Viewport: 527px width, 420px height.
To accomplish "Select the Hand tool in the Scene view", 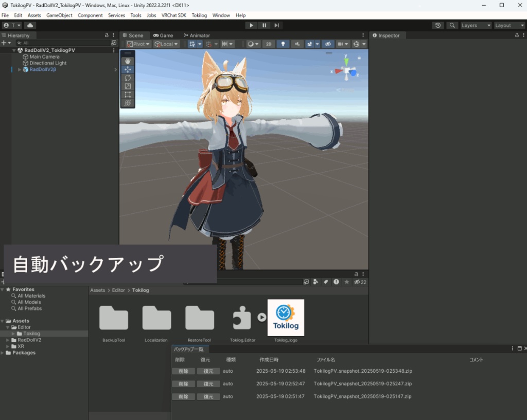I will (x=127, y=61).
